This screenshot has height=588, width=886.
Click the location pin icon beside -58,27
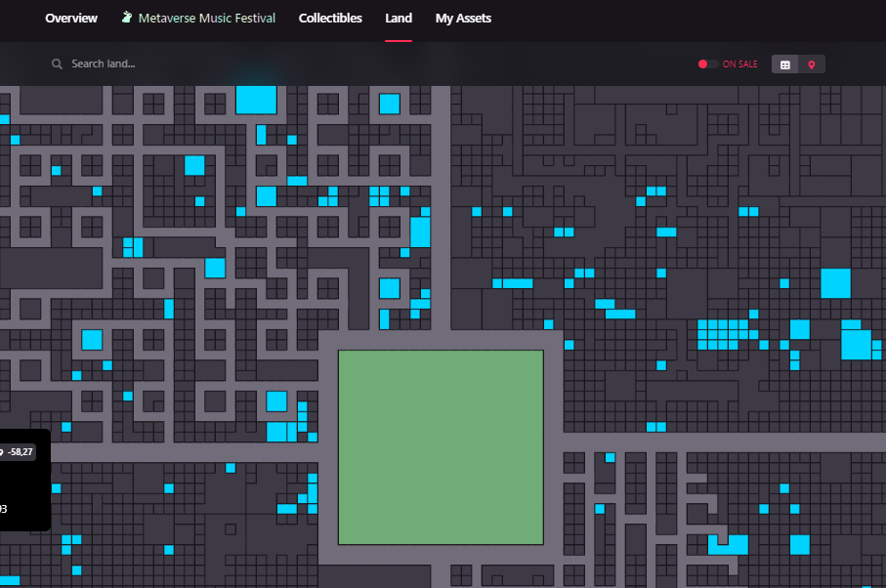point(3,451)
